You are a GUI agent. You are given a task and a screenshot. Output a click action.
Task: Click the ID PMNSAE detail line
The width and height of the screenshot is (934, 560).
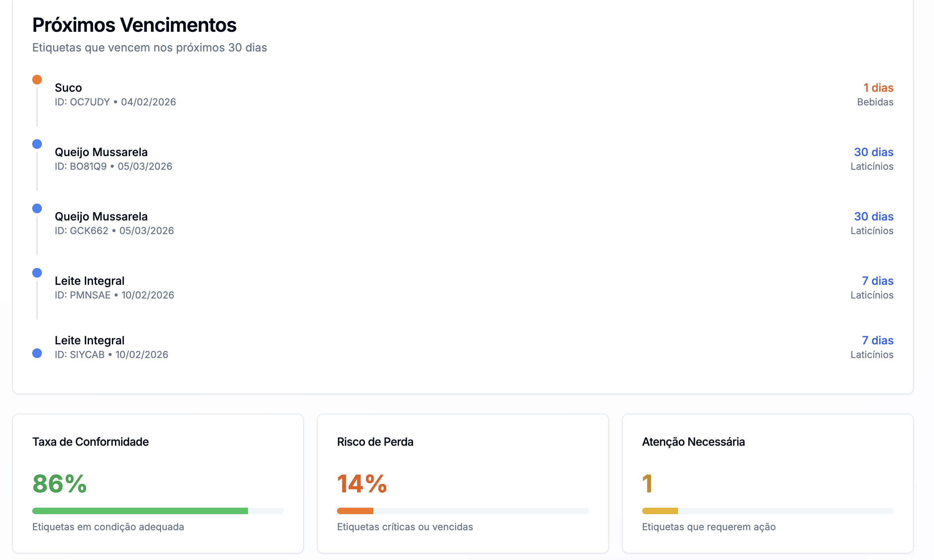pos(114,295)
